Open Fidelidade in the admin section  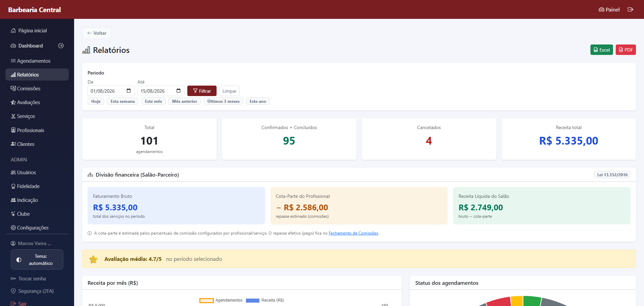tap(37, 186)
